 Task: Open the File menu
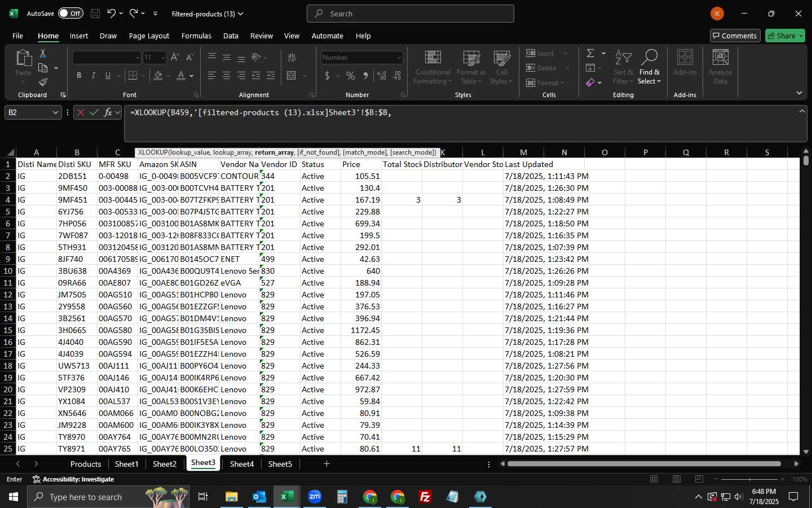pyautogui.click(x=17, y=36)
